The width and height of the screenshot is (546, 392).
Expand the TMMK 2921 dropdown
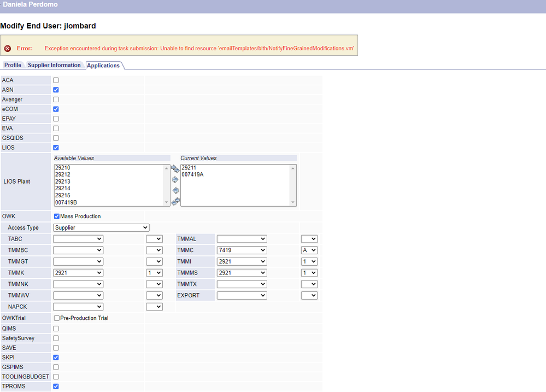pos(78,273)
